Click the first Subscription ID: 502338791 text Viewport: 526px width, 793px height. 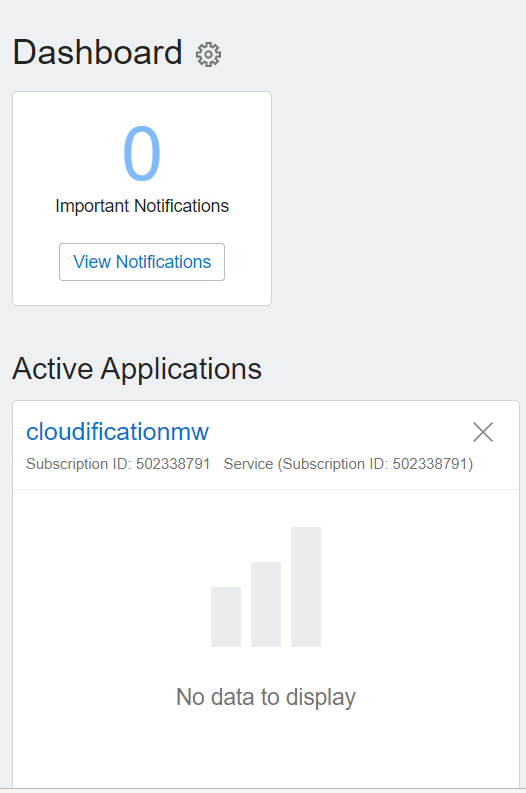tap(118, 464)
